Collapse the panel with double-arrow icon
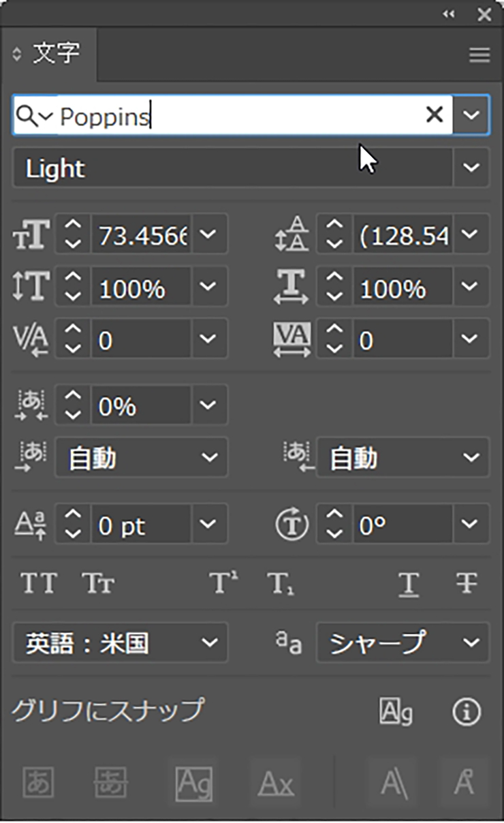The width and height of the screenshot is (504, 823). pos(448,14)
